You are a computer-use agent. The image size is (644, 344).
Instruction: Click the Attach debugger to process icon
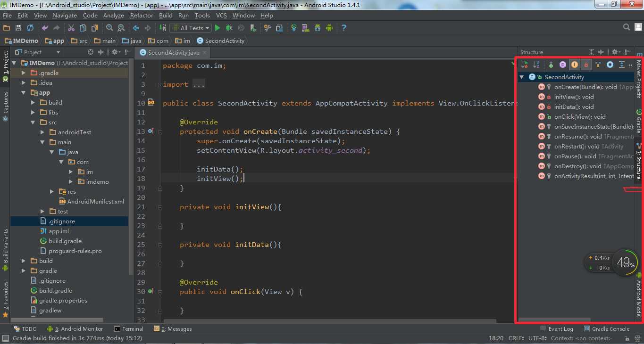(x=252, y=28)
